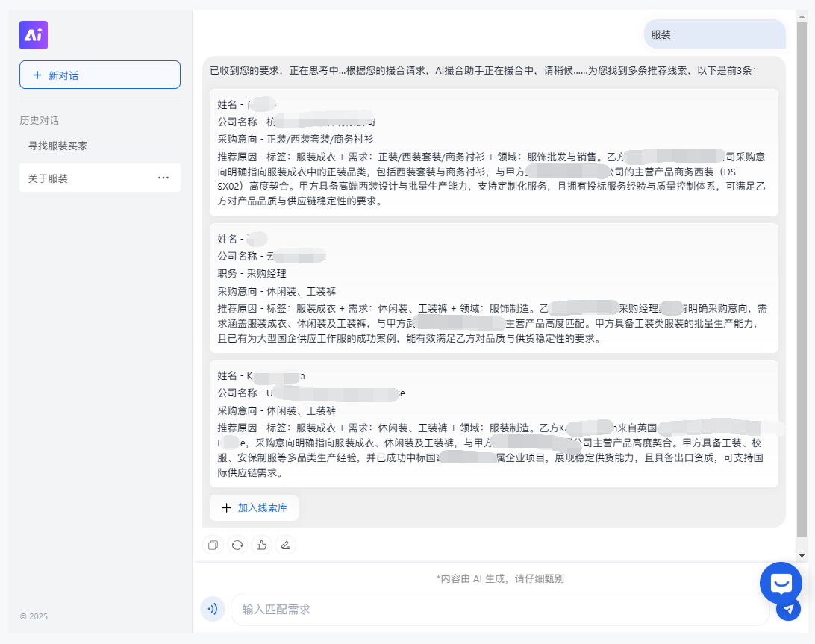Click the 加入线索库 button

(254, 507)
